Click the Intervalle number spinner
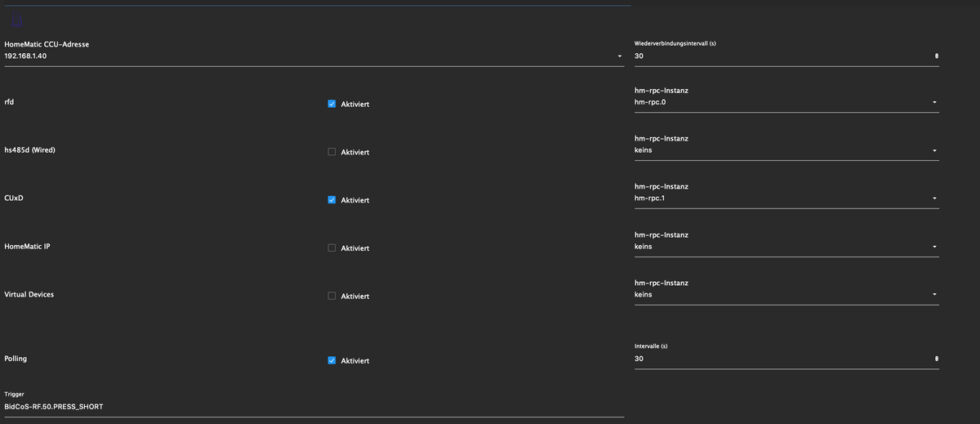This screenshot has height=424, width=980. click(936, 359)
